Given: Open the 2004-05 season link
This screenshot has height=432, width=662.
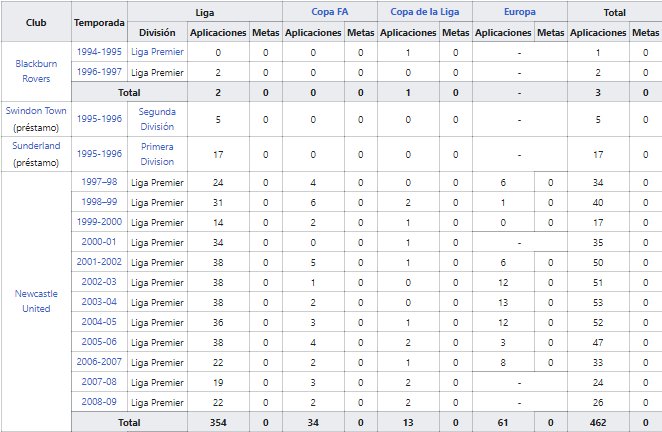Looking at the screenshot, I should (x=99, y=322).
